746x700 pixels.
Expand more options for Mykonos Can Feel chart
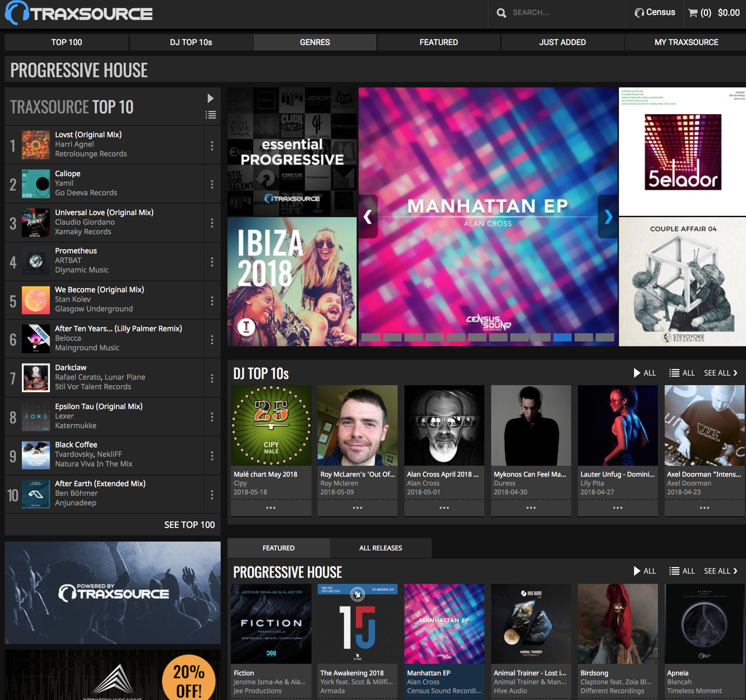point(531,508)
